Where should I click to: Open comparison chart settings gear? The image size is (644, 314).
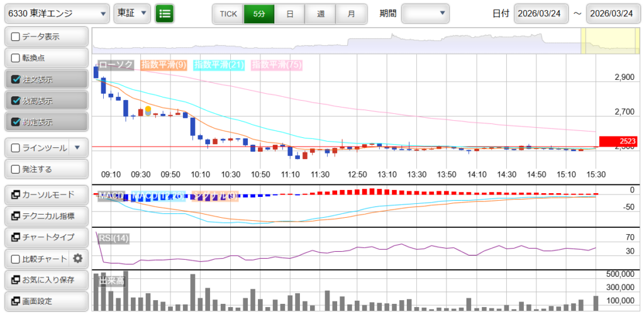(78, 258)
